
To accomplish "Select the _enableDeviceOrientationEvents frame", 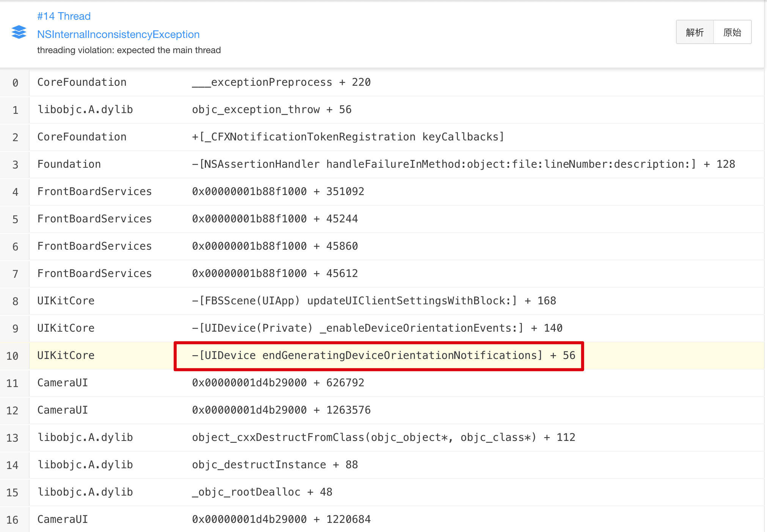I will pos(377,328).
